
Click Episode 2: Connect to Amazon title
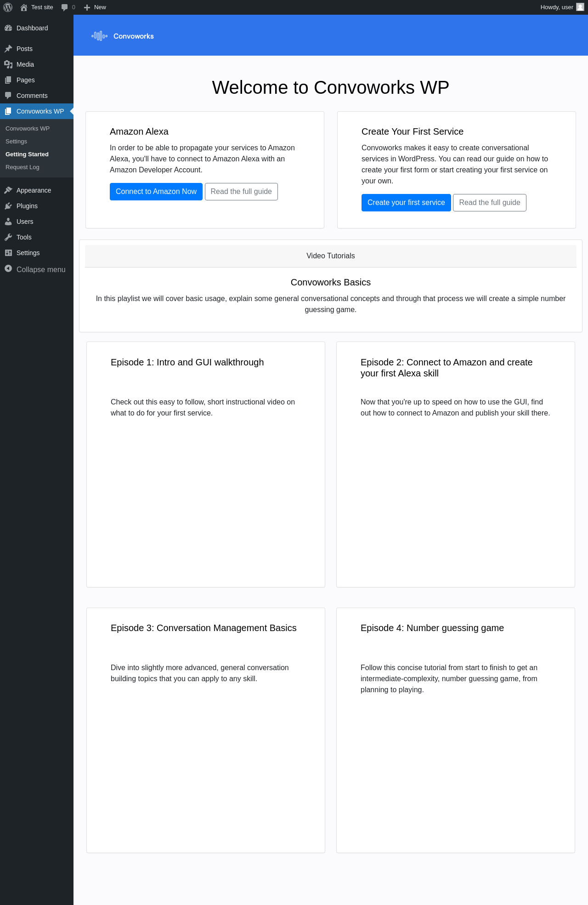447,368
